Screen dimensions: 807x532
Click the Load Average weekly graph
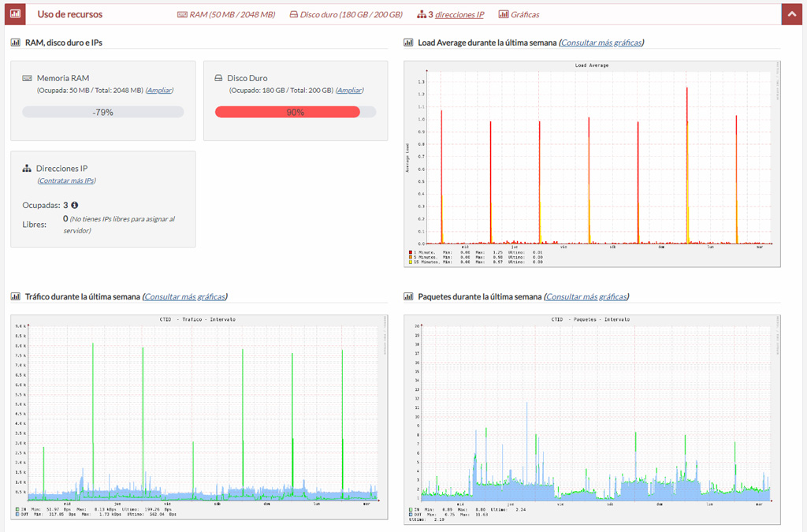pyautogui.click(x=592, y=163)
